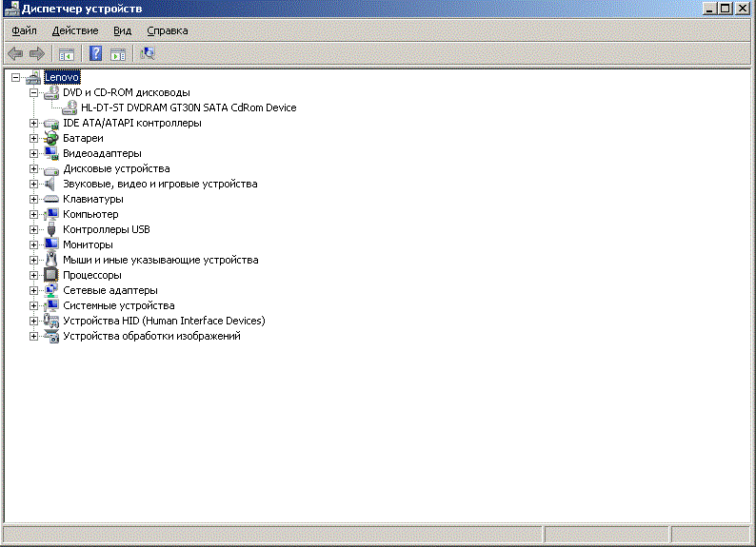Minimize the Диспетчер устройств window
Viewport: 756px width, 547px height.
709,9
